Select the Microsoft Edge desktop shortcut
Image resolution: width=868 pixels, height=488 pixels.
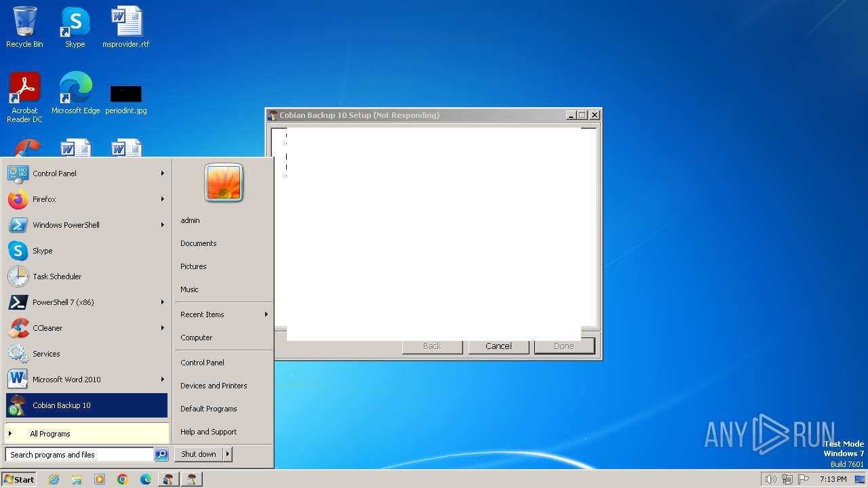[75, 94]
